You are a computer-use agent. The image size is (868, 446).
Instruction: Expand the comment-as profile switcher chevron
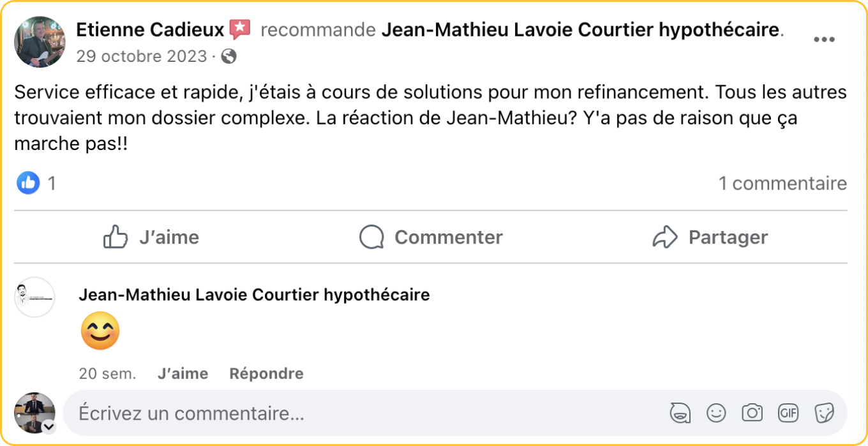point(48,427)
